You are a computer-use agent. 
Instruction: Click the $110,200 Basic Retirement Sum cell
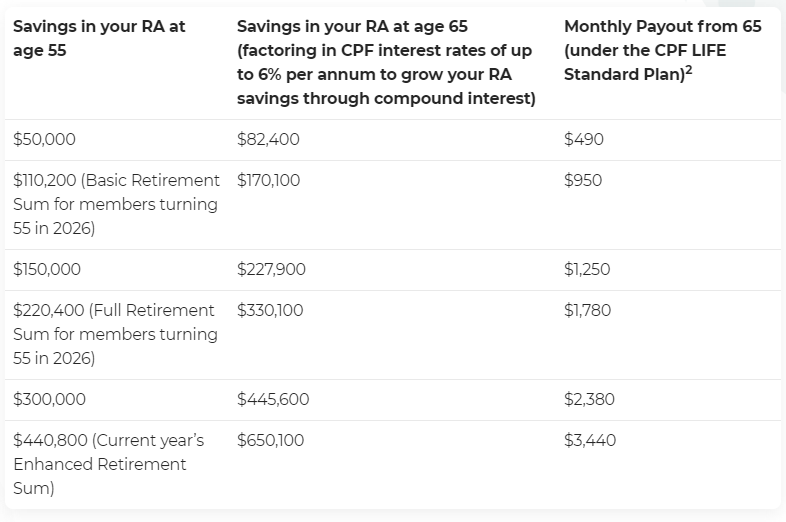point(116,204)
